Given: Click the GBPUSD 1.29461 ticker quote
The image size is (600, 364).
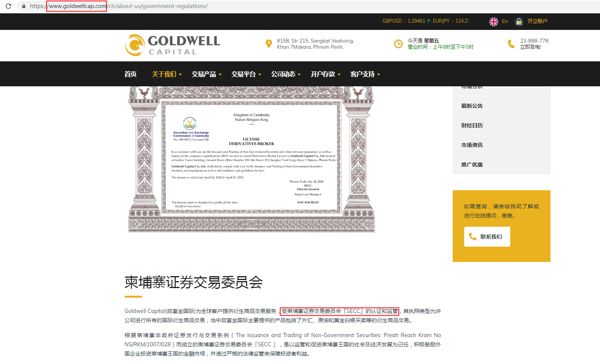Looking at the screenshot, I should 406,21.
